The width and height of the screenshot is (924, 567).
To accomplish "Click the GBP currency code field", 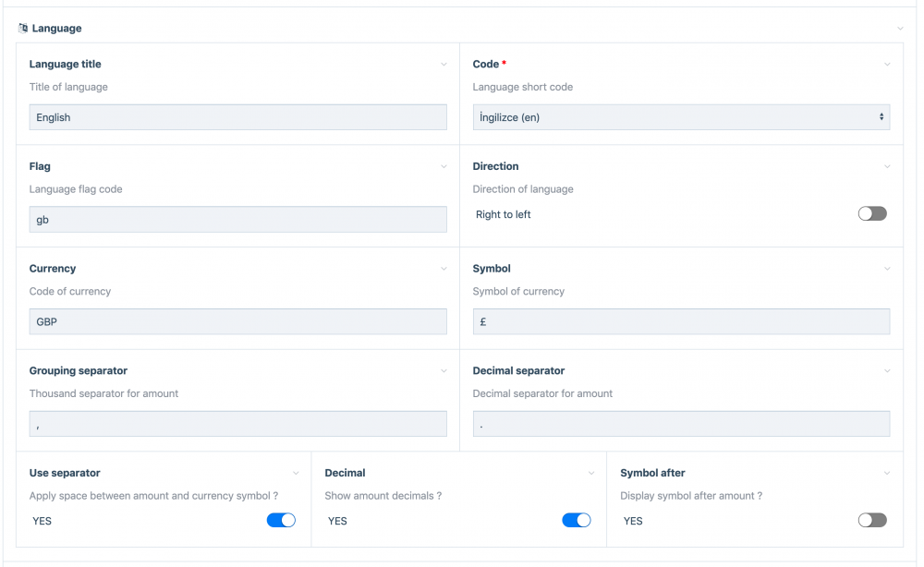I will (x=237, y=322).
